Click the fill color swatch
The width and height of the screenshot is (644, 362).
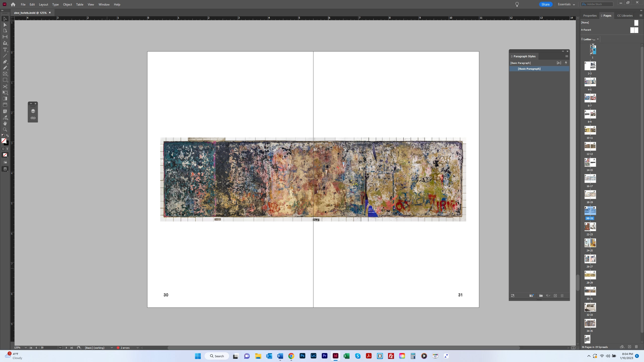click(4, 141)
